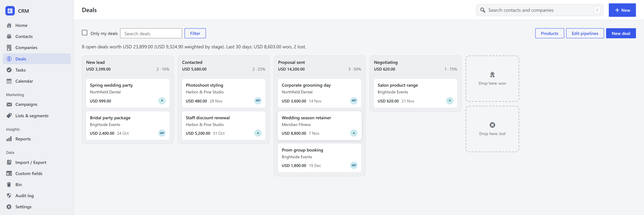
Task: Click the Calendar icon
Action: point(9,81)
